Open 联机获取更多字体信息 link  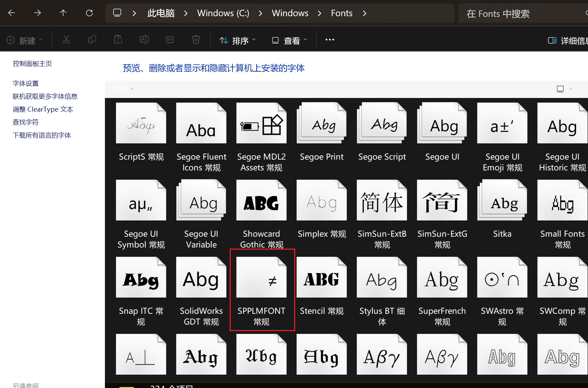[x=45, y=97]
